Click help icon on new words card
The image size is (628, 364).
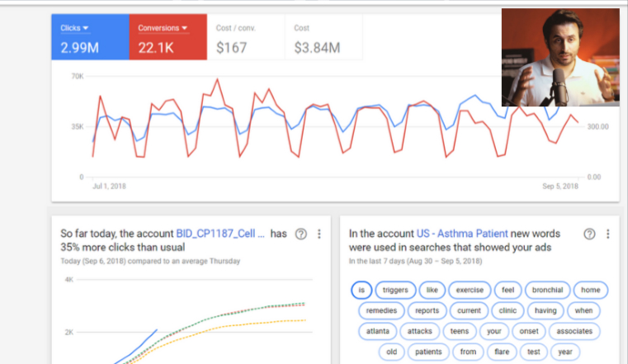pyautogui.click(x=589, y=234)
